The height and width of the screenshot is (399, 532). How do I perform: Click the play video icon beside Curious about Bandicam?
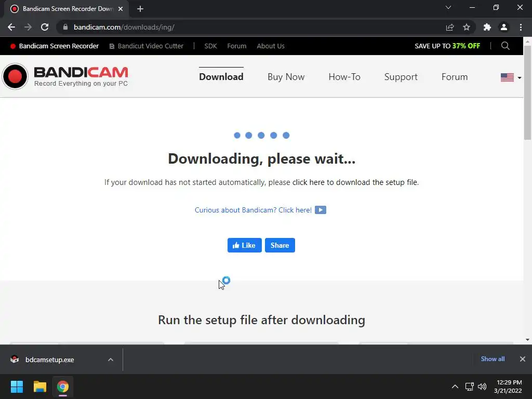320,210
